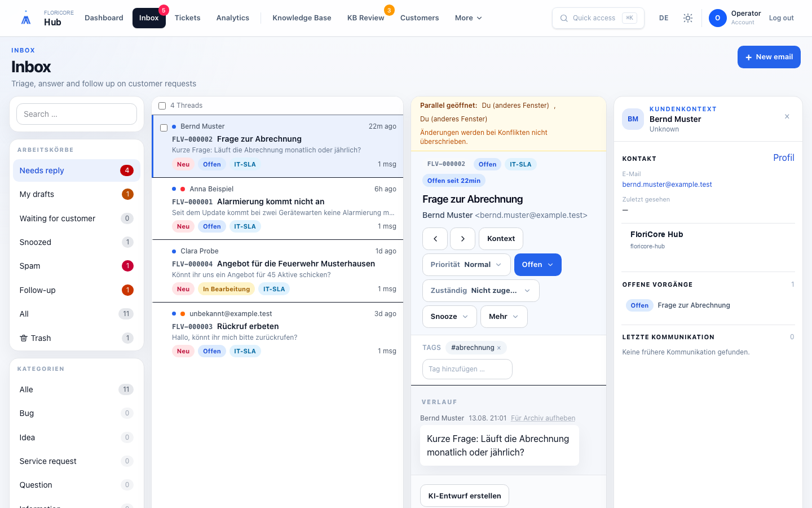Select the My drafts work basket
This screenshot has height=508, width=812.
[x=77, y=194]
